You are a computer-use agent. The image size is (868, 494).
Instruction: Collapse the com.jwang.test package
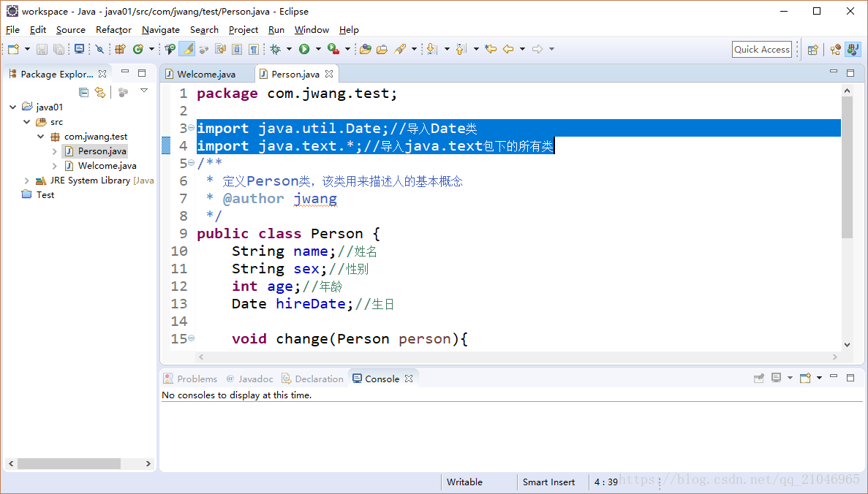(40, 136)
